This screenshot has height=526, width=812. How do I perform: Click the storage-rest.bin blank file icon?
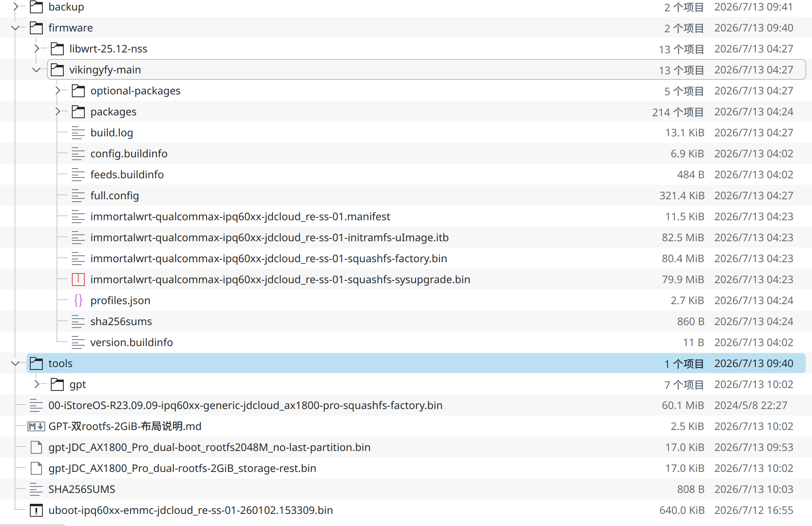(x=36, y=468)
